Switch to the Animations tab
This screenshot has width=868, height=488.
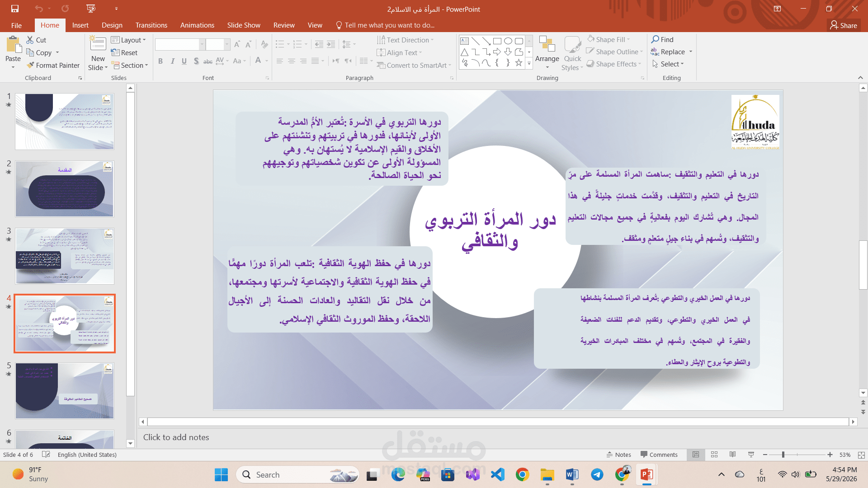coord(197,25)
